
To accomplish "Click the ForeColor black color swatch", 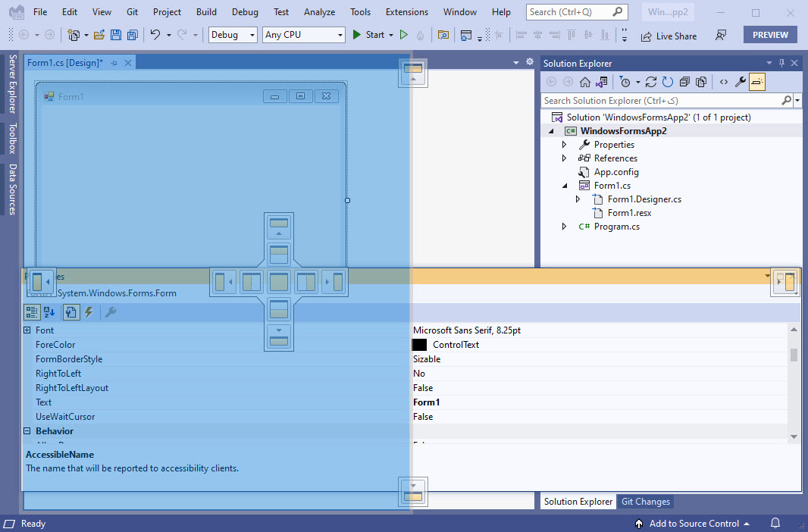I will [x=419, y=345].
